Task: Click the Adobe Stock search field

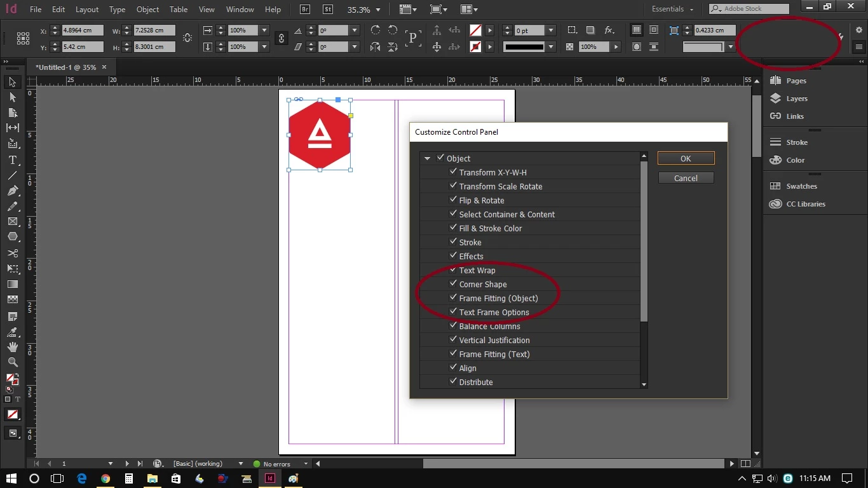Action: click(749, 9)
